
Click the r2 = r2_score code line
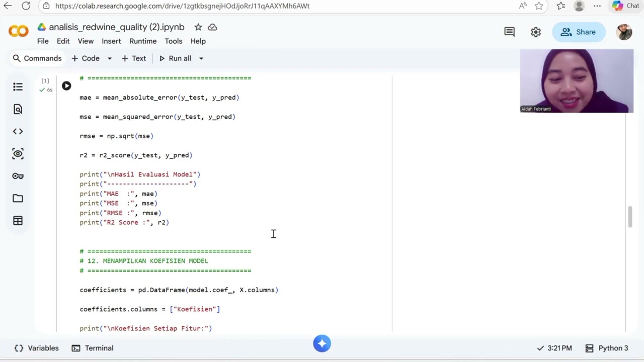pos(136,155)
